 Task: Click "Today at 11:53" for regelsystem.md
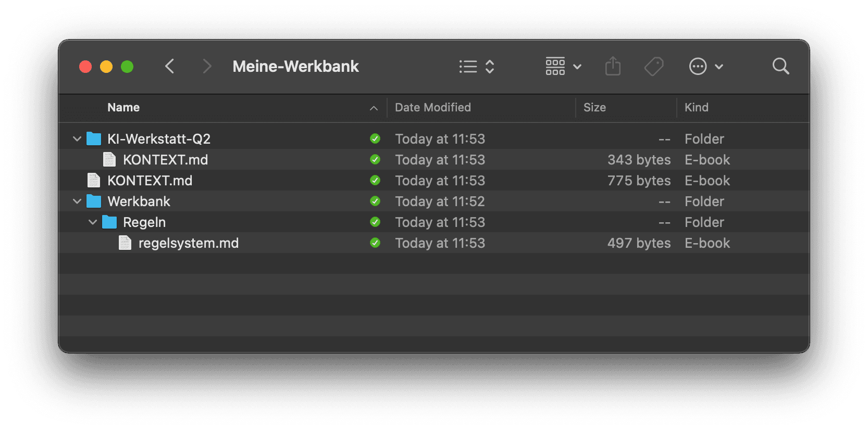tap(440, 243)
